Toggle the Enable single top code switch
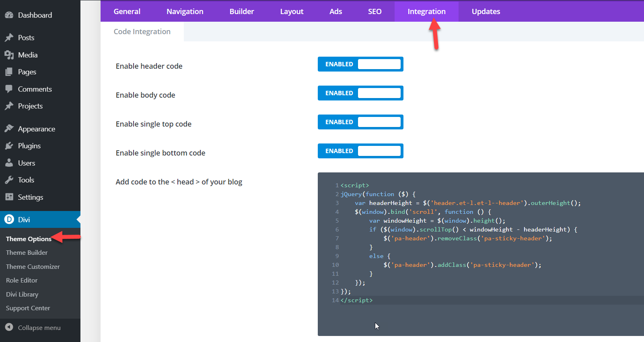The width and height of the screenshot is (644, 342). [x=360, y=122]
